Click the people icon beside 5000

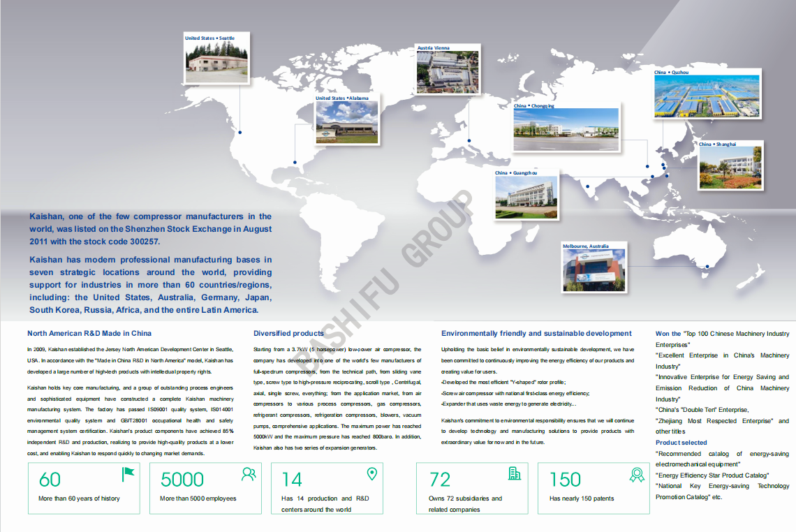click(249, 474)
